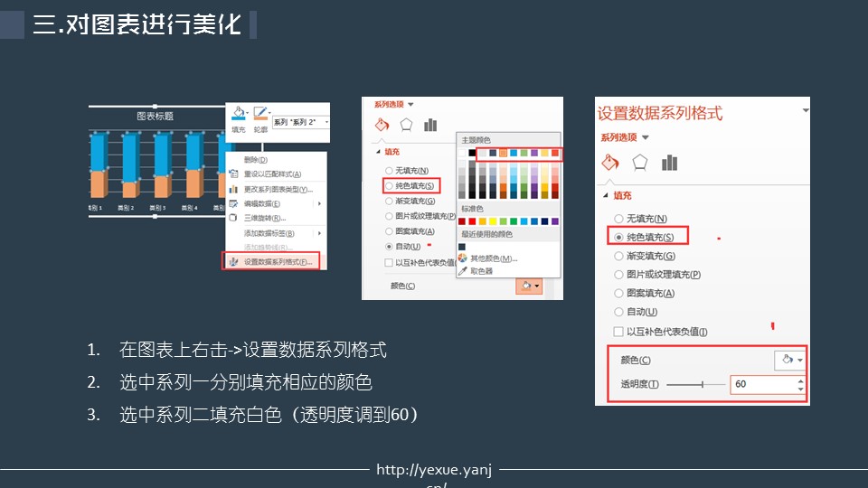Open the http://yexue.yanj link at bottom
868x488 pixels.
point(435,470)
